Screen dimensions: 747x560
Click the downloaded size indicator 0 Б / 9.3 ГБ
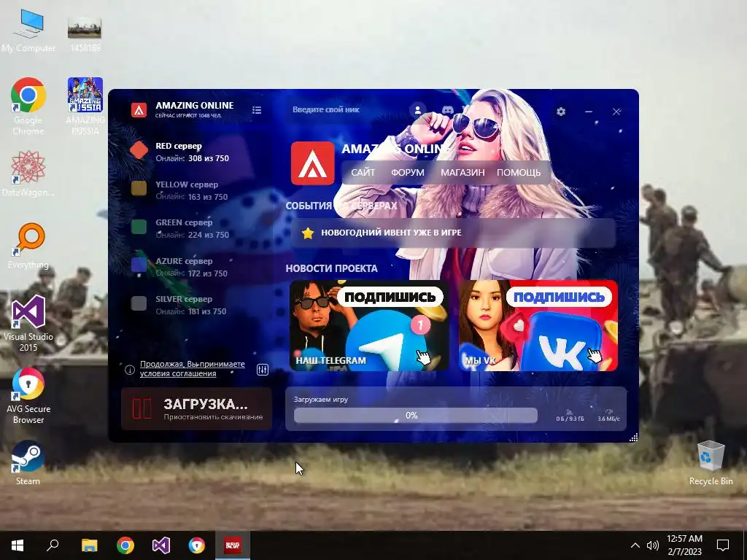pyautogui.click(x=570, y=415)
